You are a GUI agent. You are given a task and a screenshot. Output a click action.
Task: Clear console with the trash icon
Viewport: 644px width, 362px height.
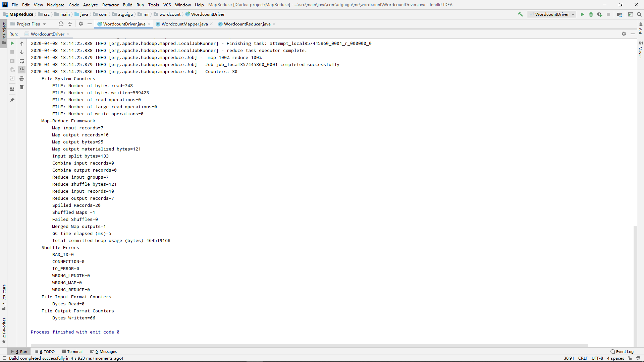[x=22, y=87]
